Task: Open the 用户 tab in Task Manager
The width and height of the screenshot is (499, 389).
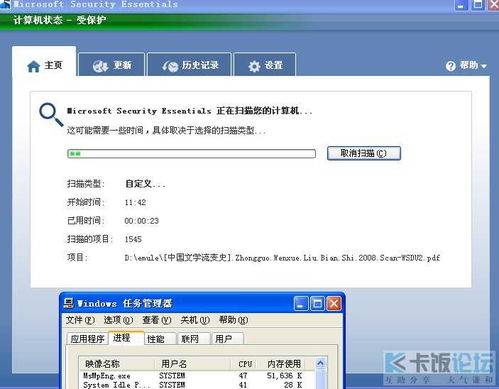Action: 228,339
